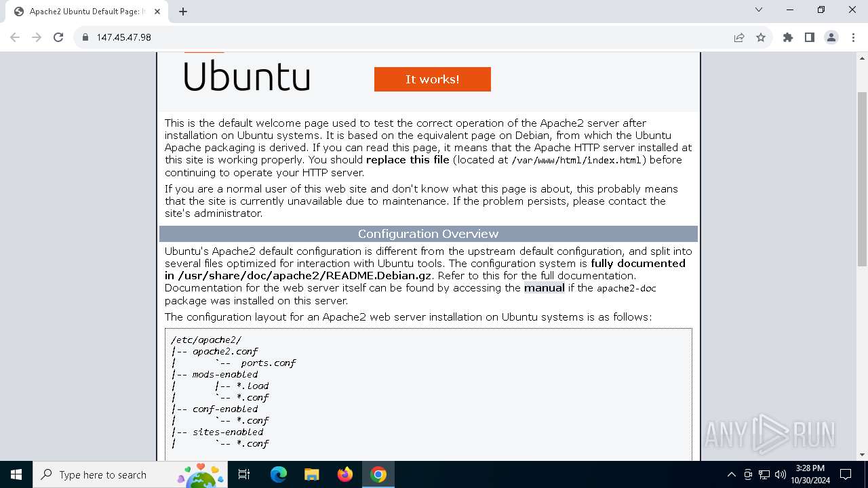Click the conf-enabled tree line
This screenshot has width=868, height=488.
225,409
